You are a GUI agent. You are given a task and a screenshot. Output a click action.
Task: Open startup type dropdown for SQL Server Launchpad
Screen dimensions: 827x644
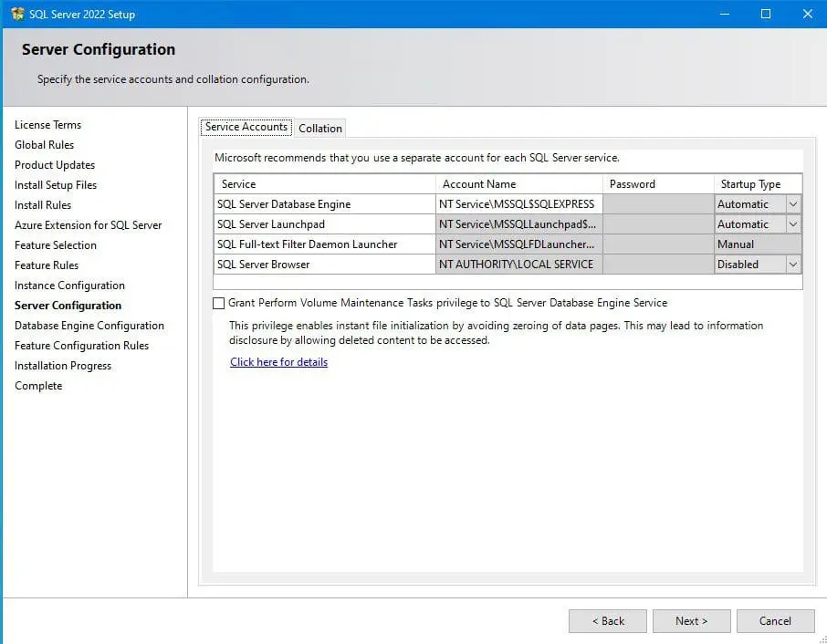[x=794, y=223]
